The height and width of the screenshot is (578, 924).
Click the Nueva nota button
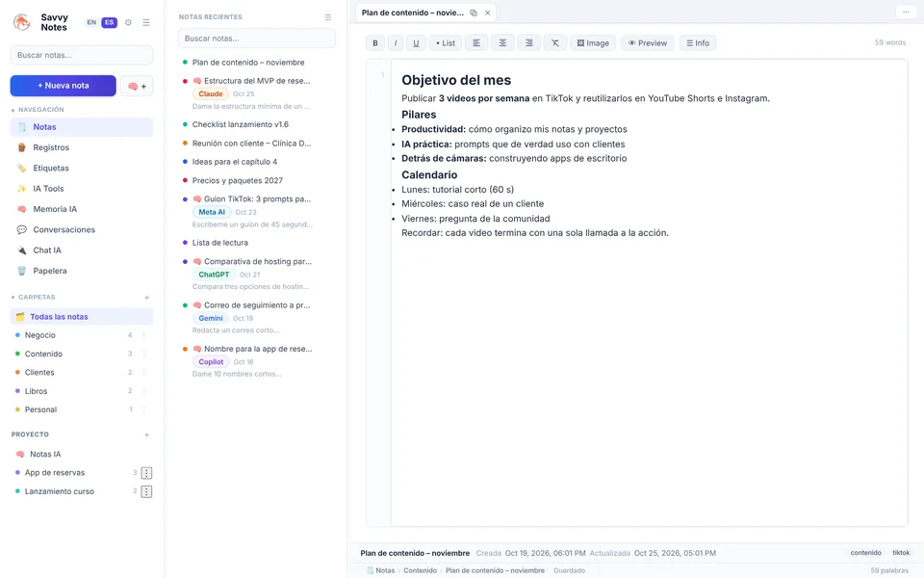[64, 86]
